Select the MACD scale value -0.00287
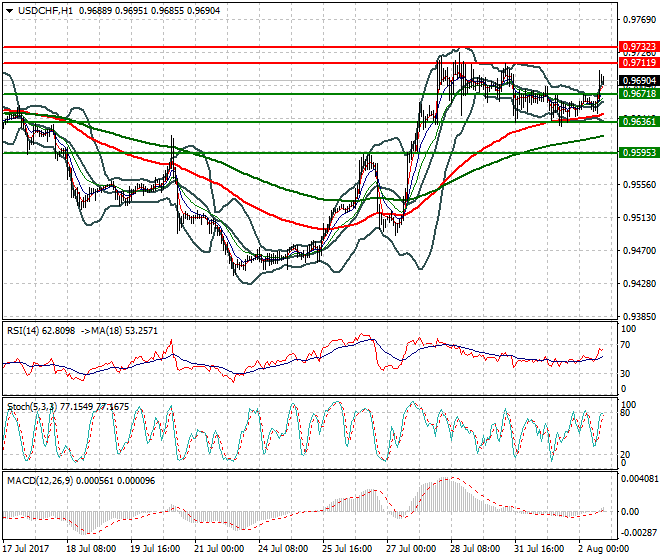The width and height of the screenshot is (660, 560). [640, 533]
